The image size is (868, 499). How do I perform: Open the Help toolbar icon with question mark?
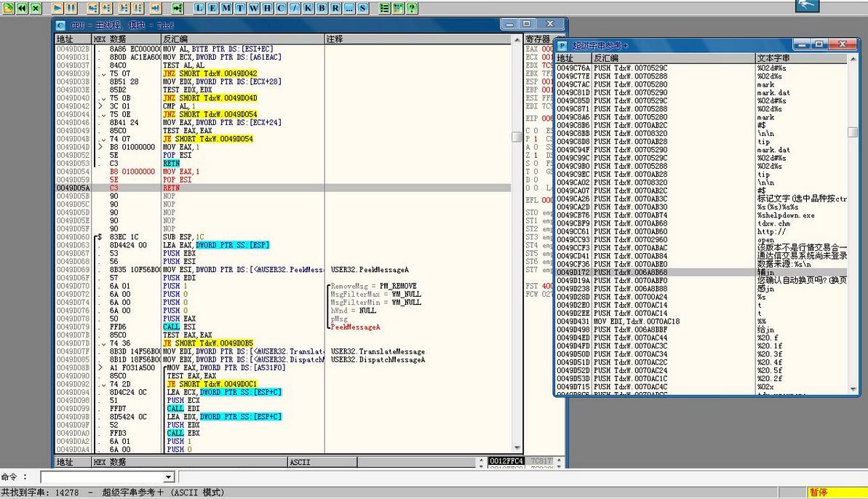point(412,8)
